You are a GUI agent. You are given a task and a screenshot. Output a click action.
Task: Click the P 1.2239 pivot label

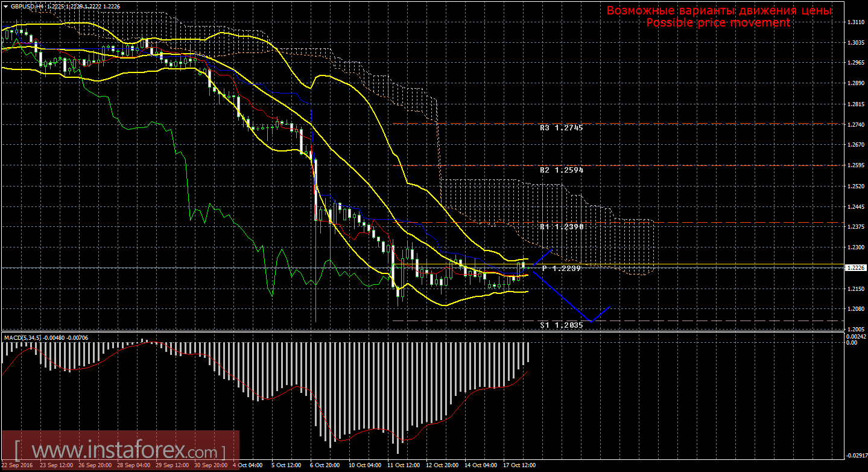click(561, 268)
